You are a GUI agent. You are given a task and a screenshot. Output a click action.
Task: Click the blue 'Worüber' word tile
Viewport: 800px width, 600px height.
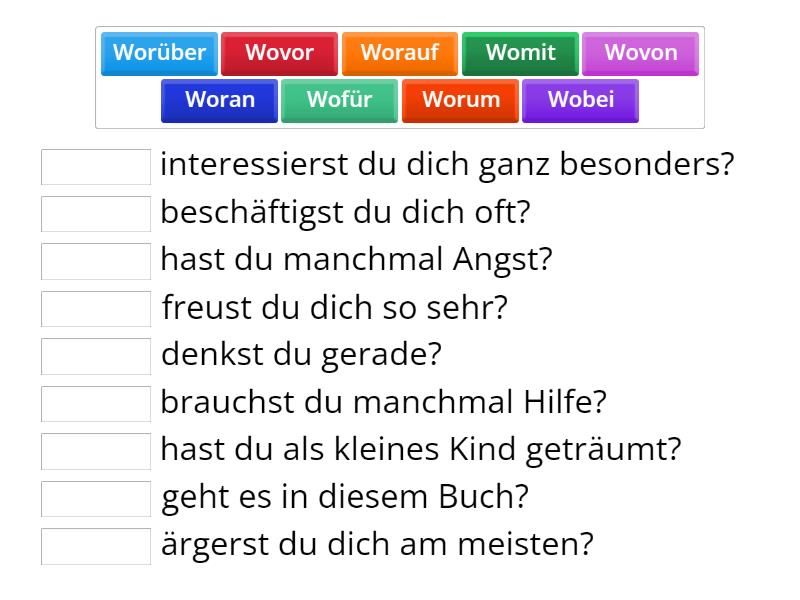[160, 53]
